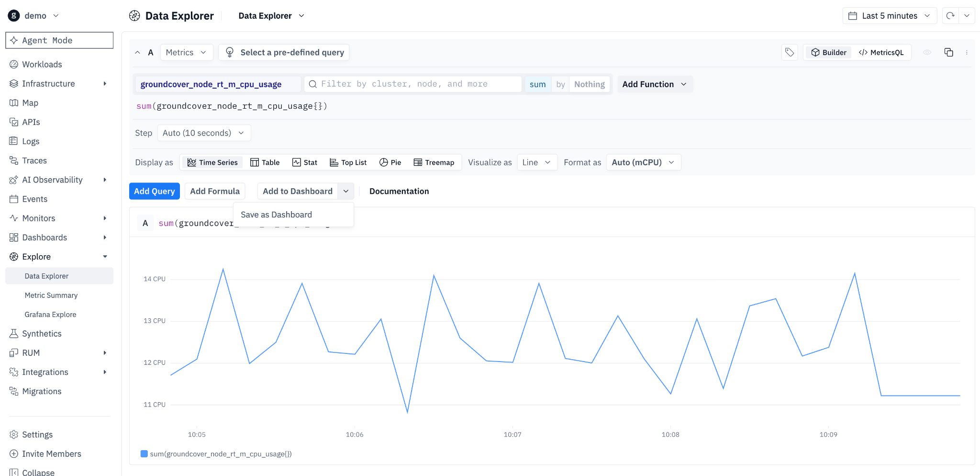Click the duplicate query copy icon

[x=948, y=53]
